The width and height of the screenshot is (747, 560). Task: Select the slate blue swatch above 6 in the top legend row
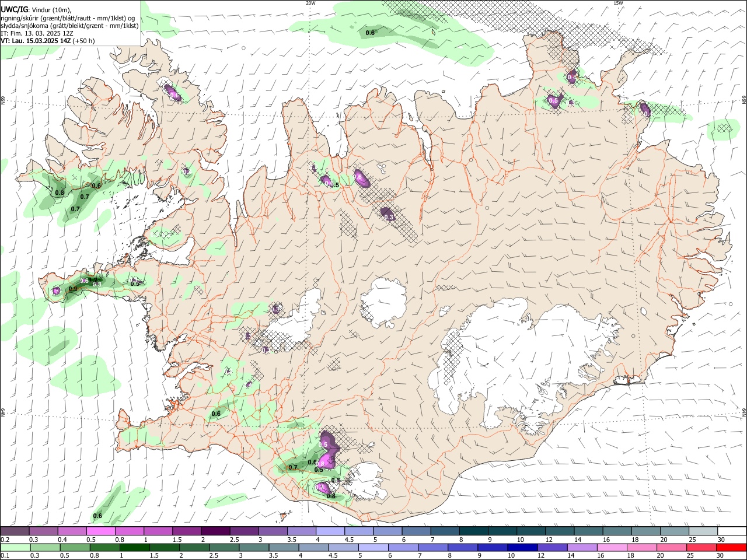pos(416,531)
